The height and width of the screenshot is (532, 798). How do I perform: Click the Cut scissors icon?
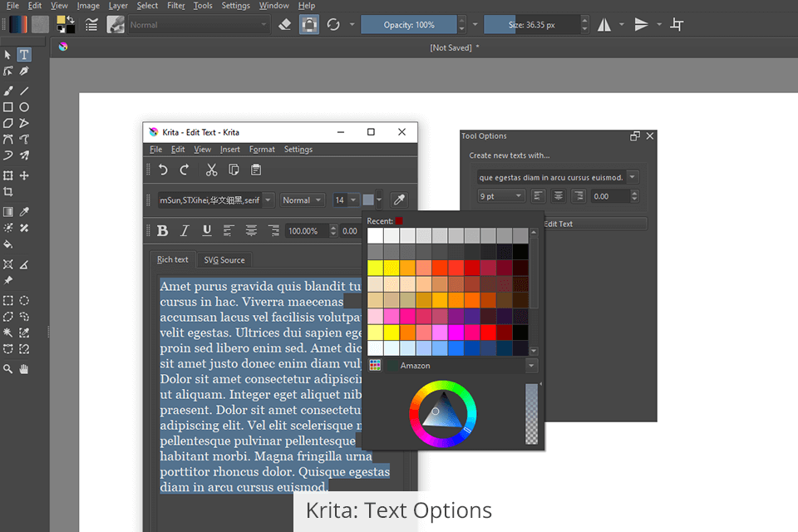click(x=211, y=170)
